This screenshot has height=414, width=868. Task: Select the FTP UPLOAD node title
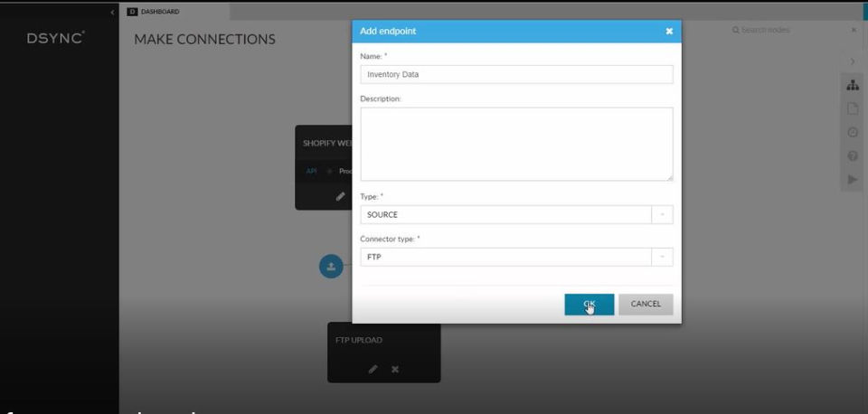pyautogui.click(x=359, y=340)
